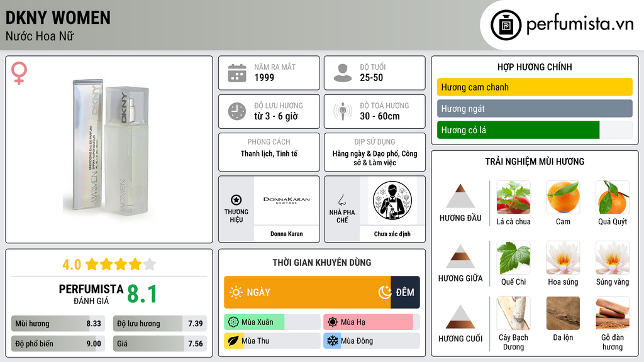Click the snowflake icon for Mùa Đông

coord(333,341)
